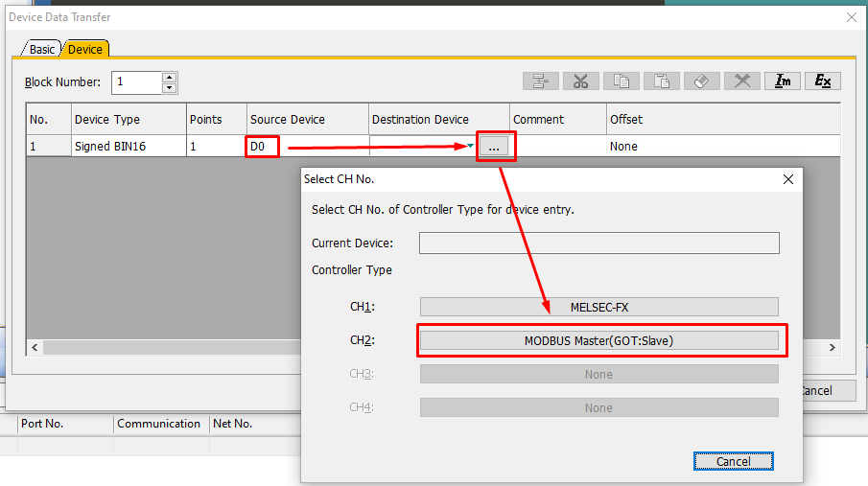Viewport: 868px width, 486px height.
Task: Click the Paste clipboard icon
Action: coord(661,81)
